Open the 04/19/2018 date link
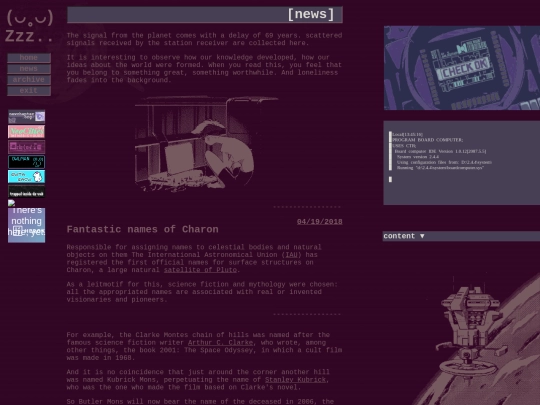This screenshot has height=405, width=540. pos(320,221)
